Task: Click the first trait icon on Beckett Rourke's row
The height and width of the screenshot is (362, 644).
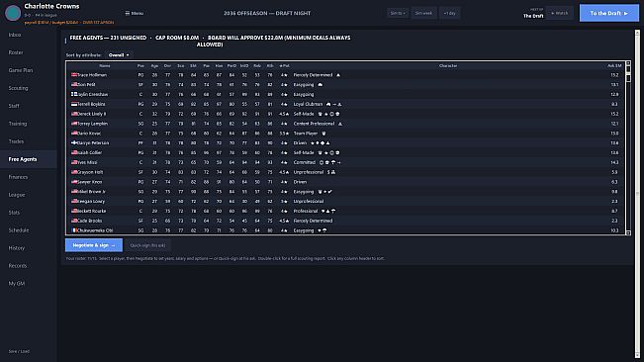Action: 322,211
